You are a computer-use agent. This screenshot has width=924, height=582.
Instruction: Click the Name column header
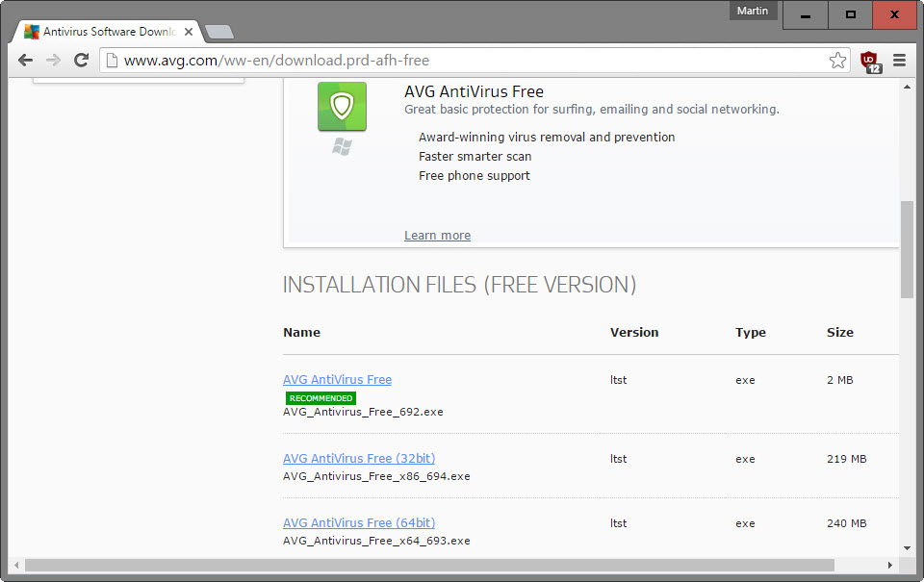301,332
